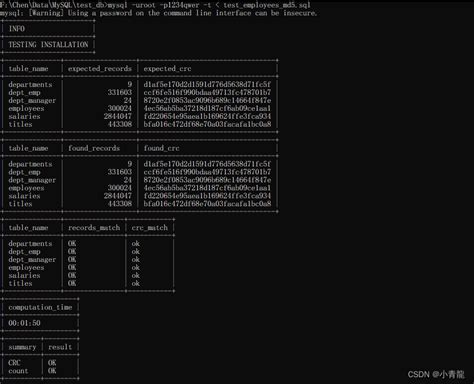Click the found_records column header
The image size is (474, 384).
(94, 148)
